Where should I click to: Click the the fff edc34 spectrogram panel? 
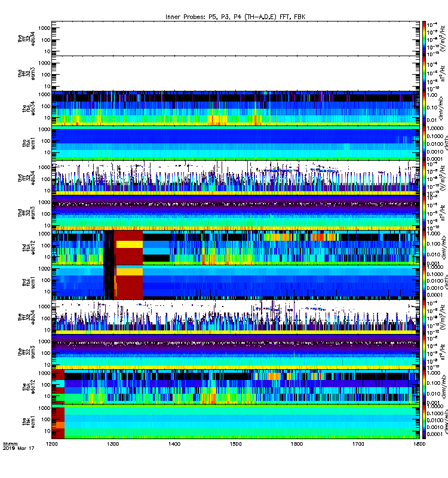235,317
